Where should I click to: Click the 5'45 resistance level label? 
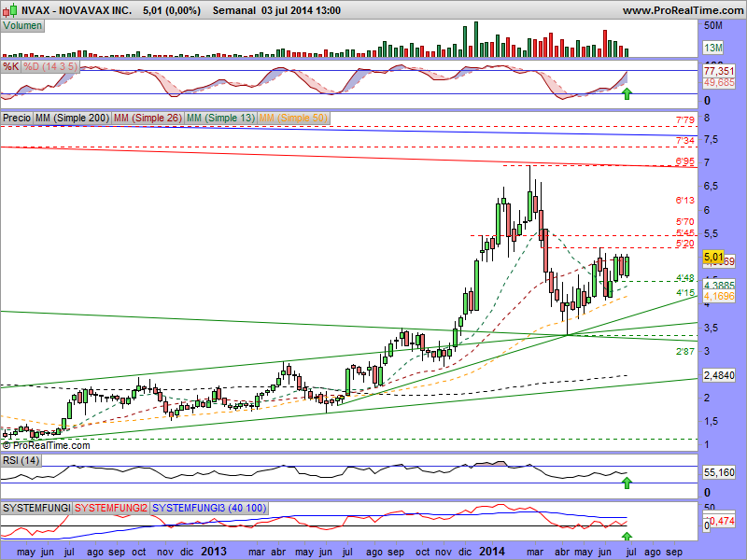[685, 232]
